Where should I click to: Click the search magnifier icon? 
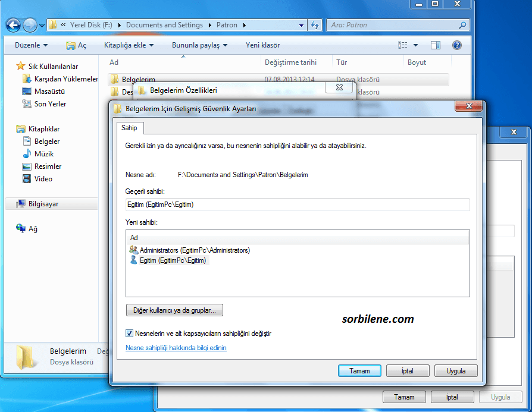pyautogui.click(x=462, y=26)
